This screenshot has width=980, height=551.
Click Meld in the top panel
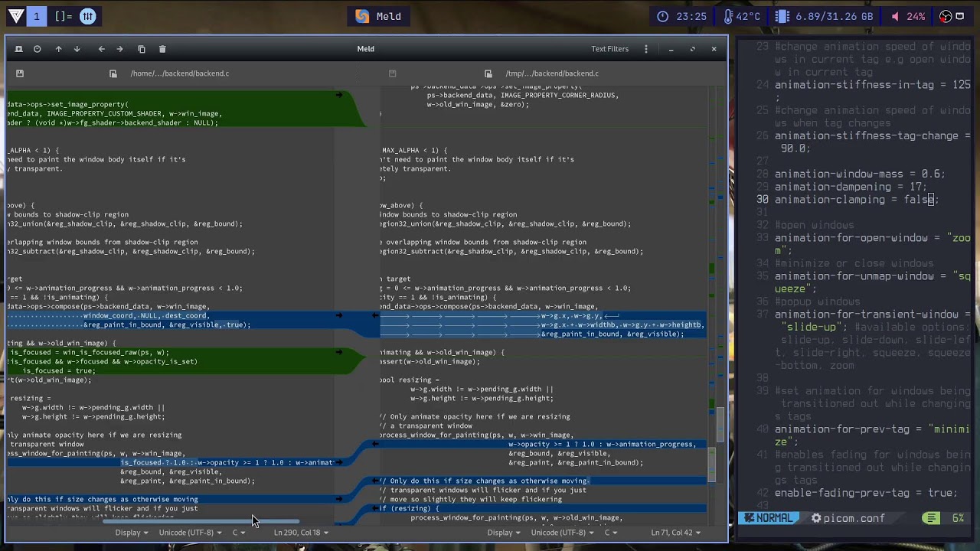379,16
